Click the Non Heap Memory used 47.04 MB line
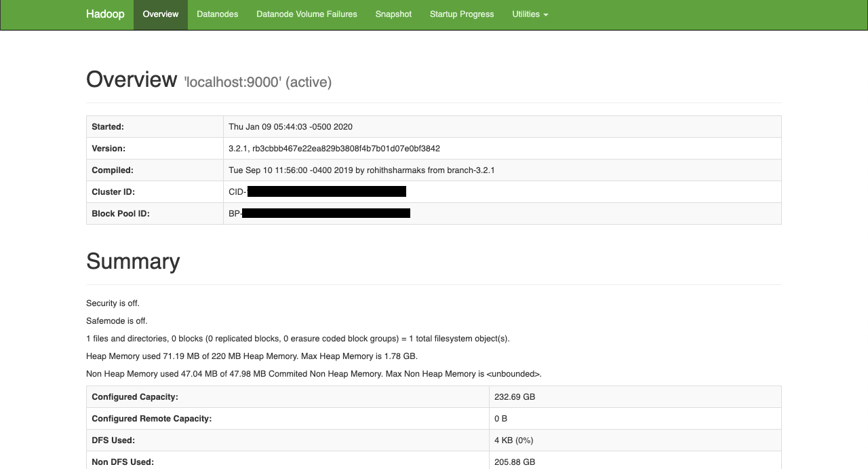868x469 pixels. pyautogui.click(x=314, y=374)
